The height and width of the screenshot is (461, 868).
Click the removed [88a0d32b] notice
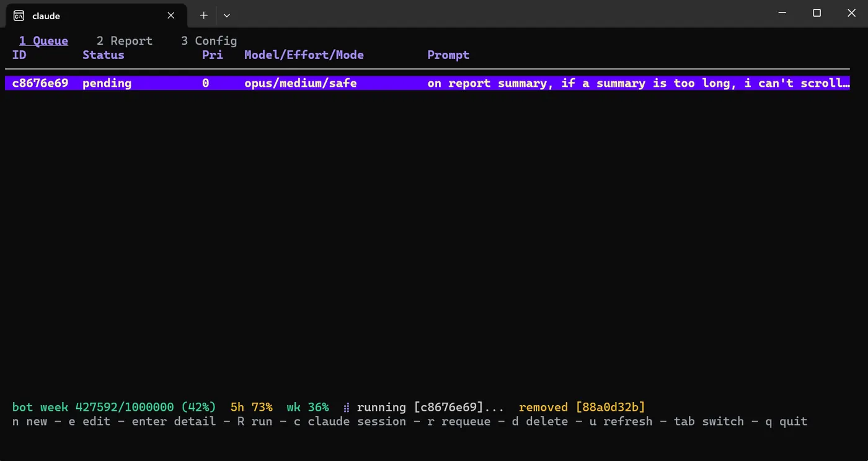point(582,408)
